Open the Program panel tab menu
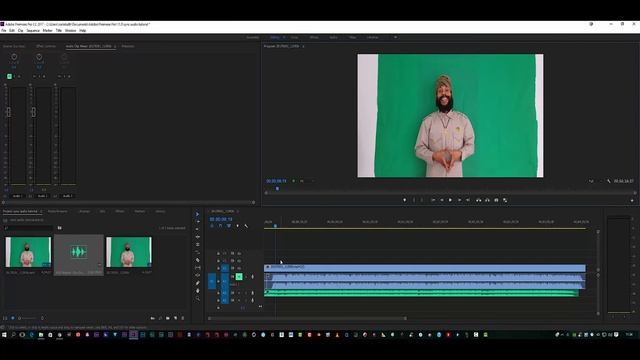 pos(303,47)
